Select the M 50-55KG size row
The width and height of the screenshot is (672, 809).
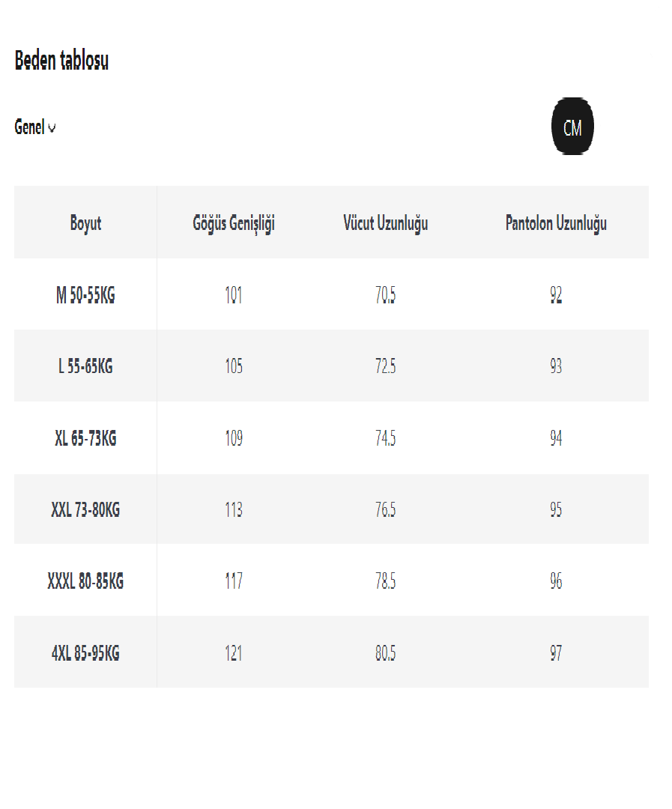(85, 296)
